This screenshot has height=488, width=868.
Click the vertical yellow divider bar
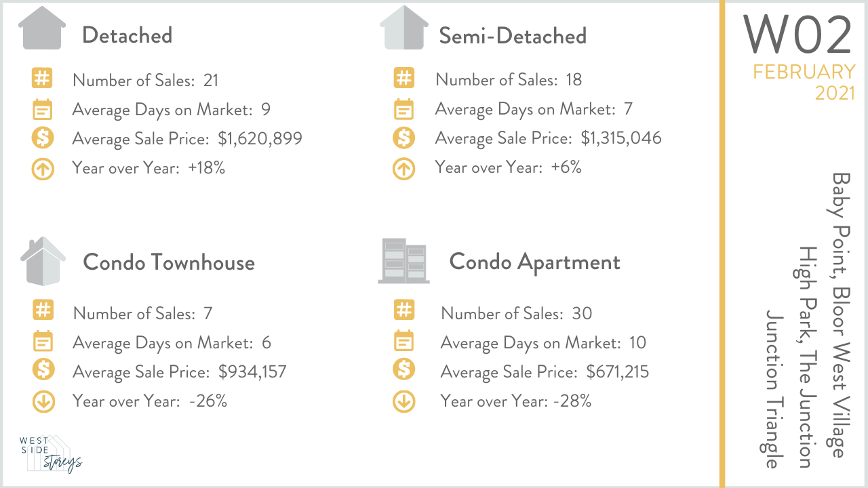point(722,244)
